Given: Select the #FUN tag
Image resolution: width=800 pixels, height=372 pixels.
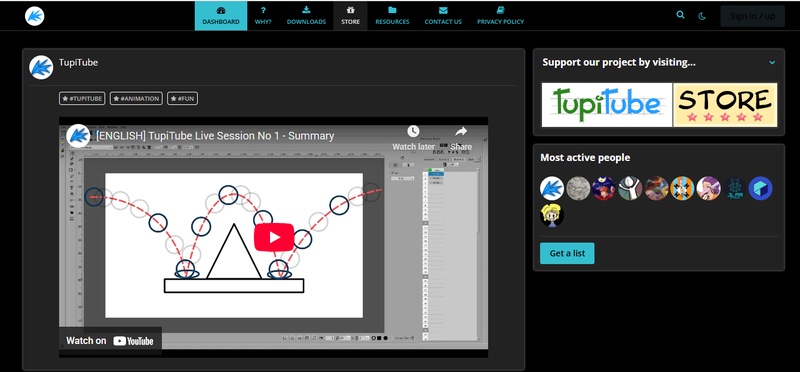Looking at the screenshot, I should [182, 98].
